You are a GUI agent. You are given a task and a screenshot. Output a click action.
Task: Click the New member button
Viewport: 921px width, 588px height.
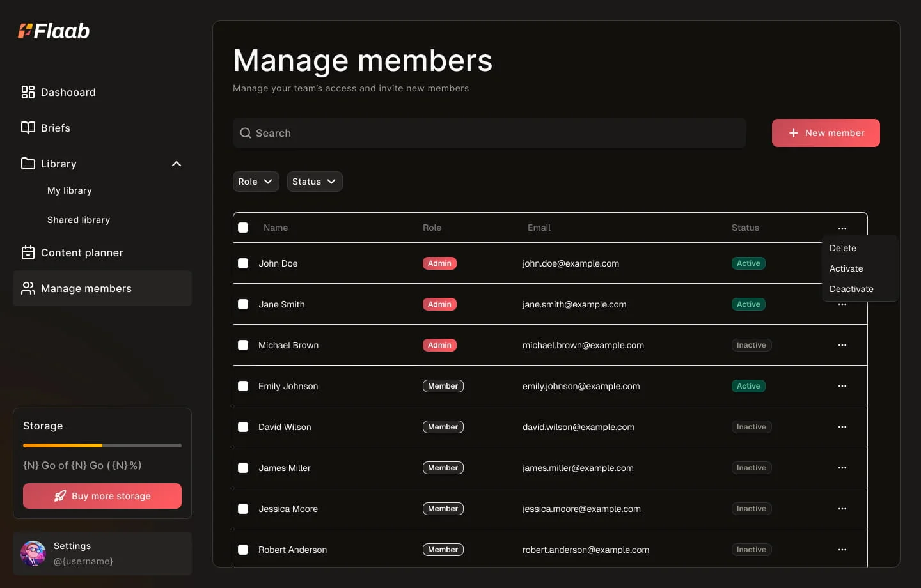click(825, 133)
